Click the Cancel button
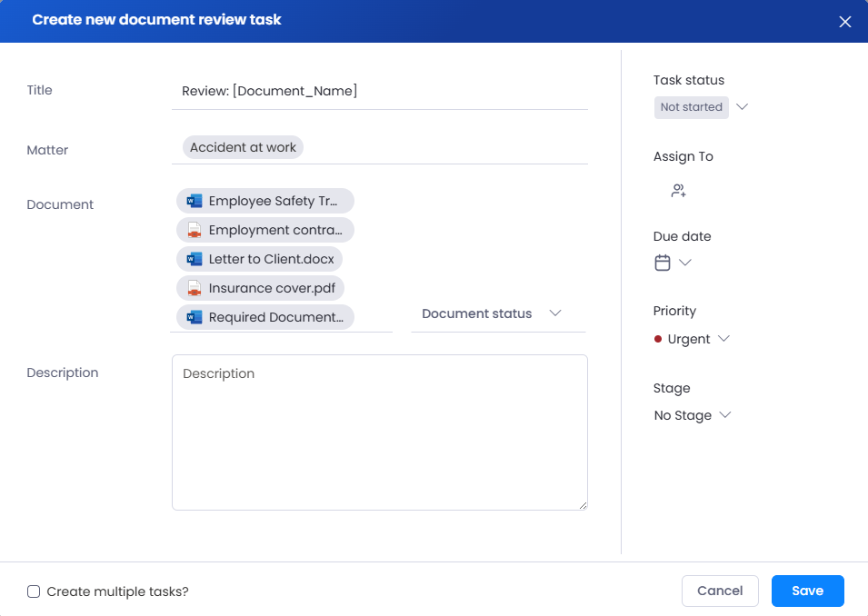Screen dimensions: 868x616 coord(720,591)
